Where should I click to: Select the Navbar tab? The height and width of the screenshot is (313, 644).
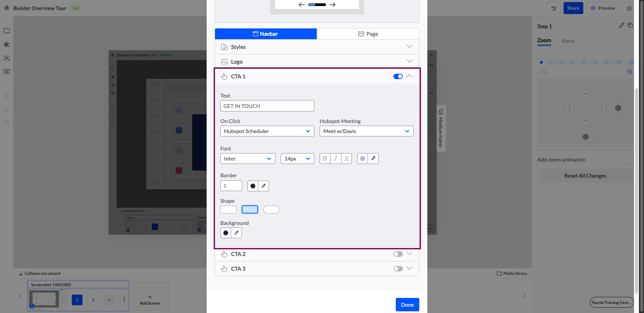pos(266,34)
